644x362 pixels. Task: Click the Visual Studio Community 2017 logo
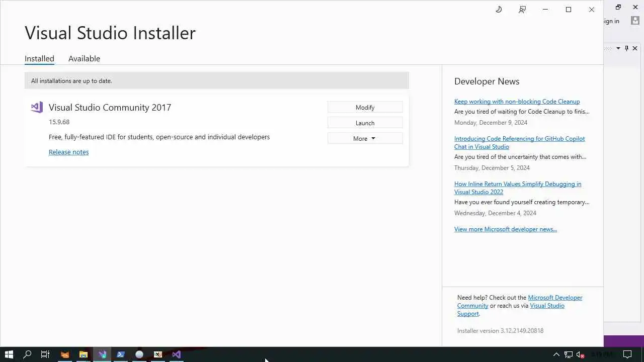pyautogui.click(x=37, y=107)
